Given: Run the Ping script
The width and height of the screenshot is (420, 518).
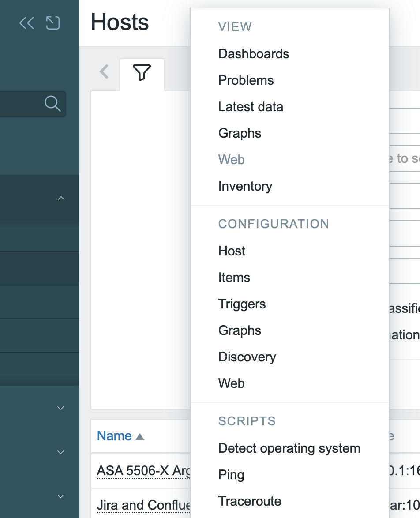Looking at the screenshot, I should coord(231,475).
